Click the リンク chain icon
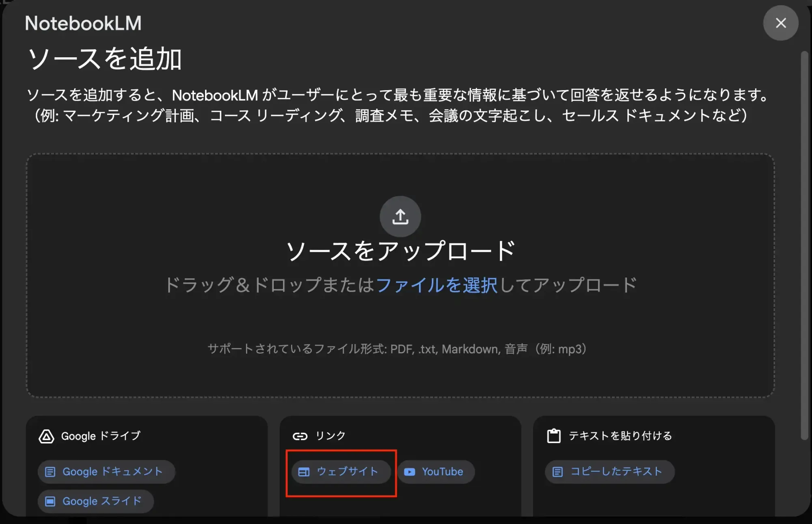 (300, 436)
